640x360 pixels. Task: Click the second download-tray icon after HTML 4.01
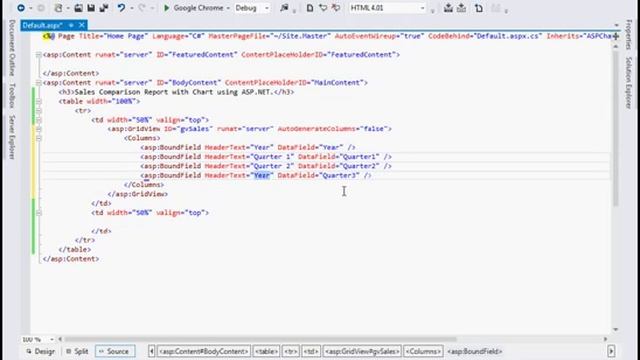click(x=461, y=8)
